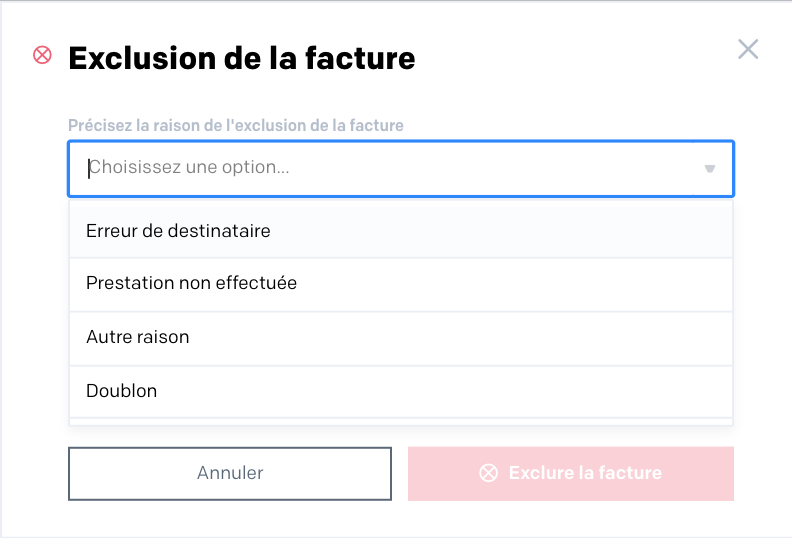792x538 pixels.
Task: Click the red crossed-circle icon beside title
Action: 42,55
